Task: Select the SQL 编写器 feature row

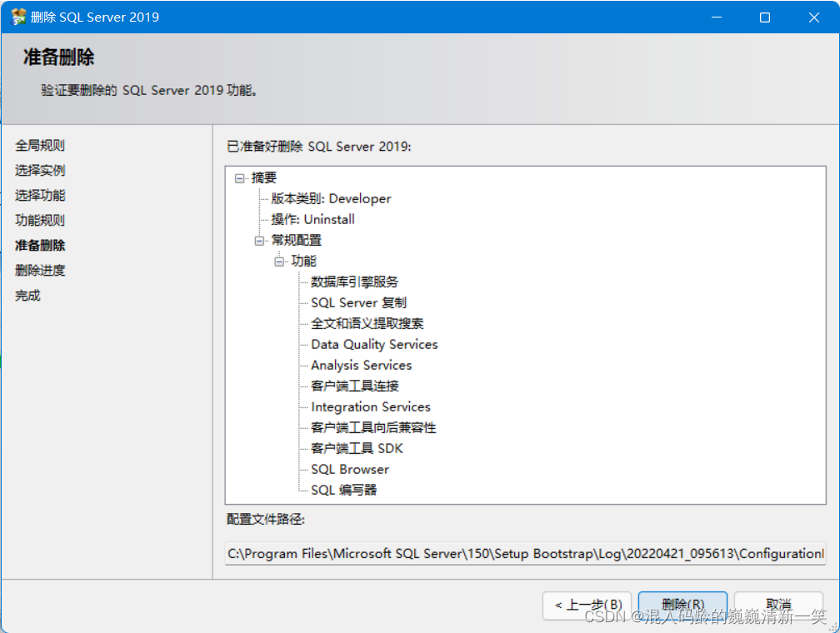Action: pyautogui.click(x=344, y=490)
